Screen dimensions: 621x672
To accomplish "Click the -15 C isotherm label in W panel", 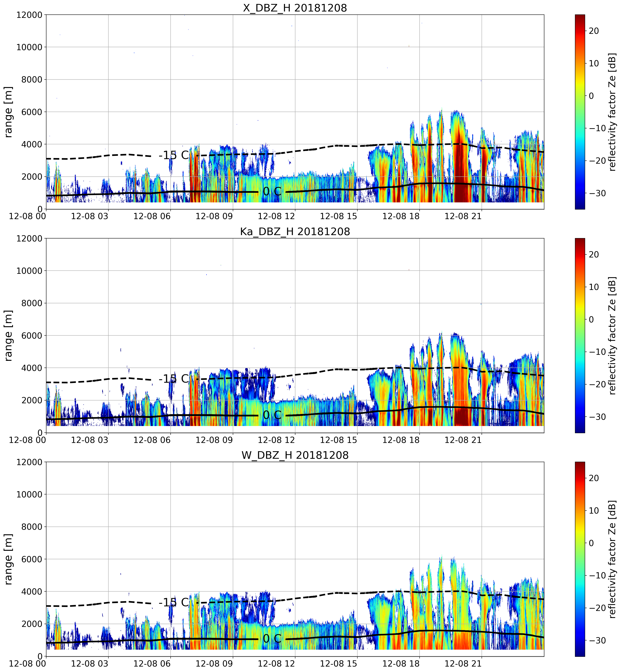I will (174, 602).
